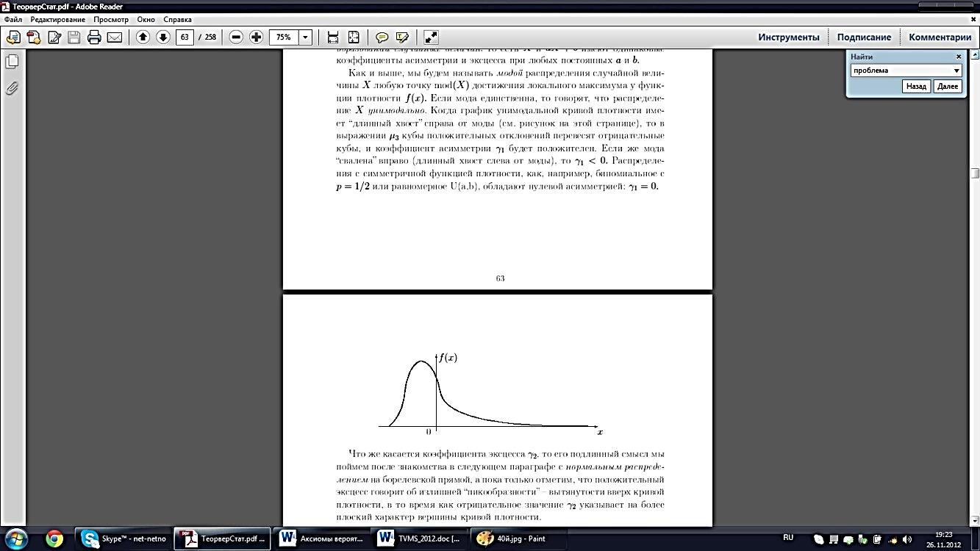
Task: Go to the previous page with up arrow
Action: (x=143, y=37)
